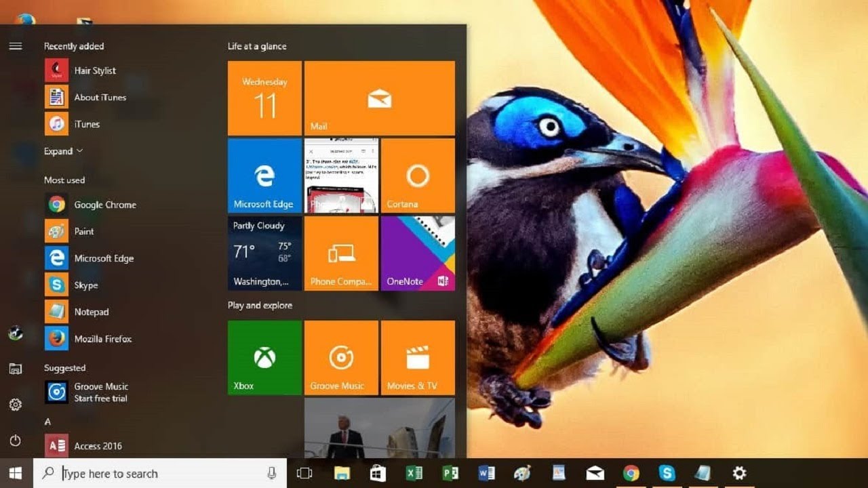Open File Explorer on the taskbar
Image resolution: width=868 pixels, height=488 pixels.
(x=342, y=473)
